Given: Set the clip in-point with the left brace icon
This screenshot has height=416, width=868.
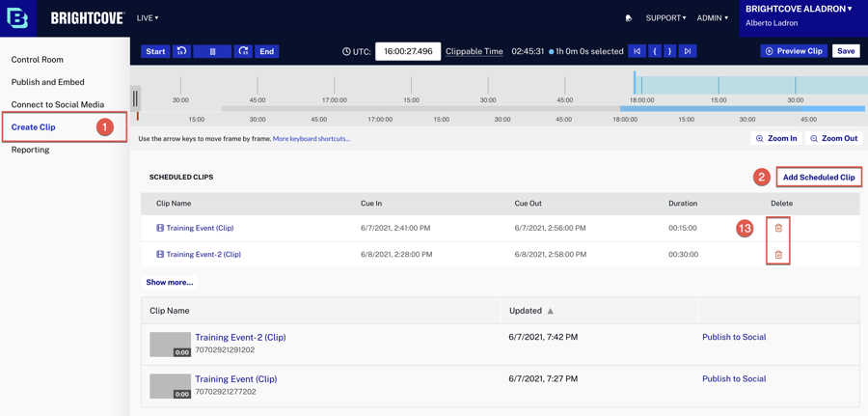Looking at the screenshot, I should pyautogui.click(x=654, y=51).
